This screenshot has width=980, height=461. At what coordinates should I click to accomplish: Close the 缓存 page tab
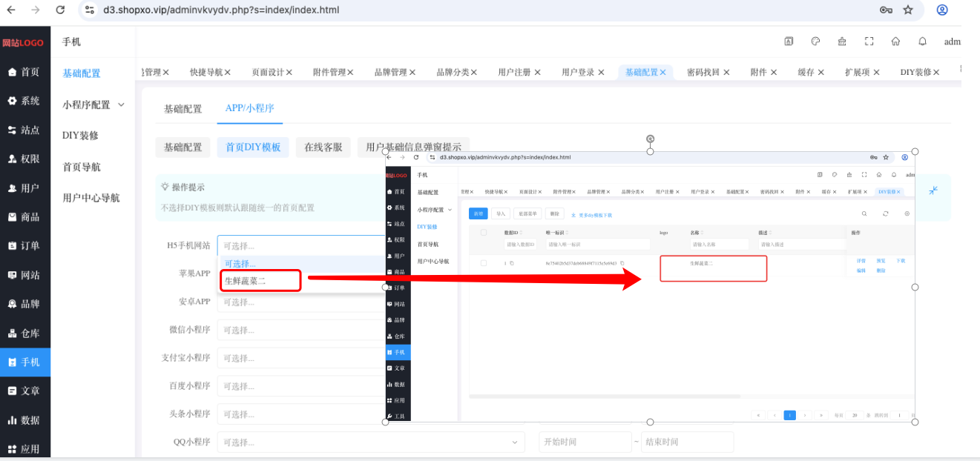[x=821, y=73]
